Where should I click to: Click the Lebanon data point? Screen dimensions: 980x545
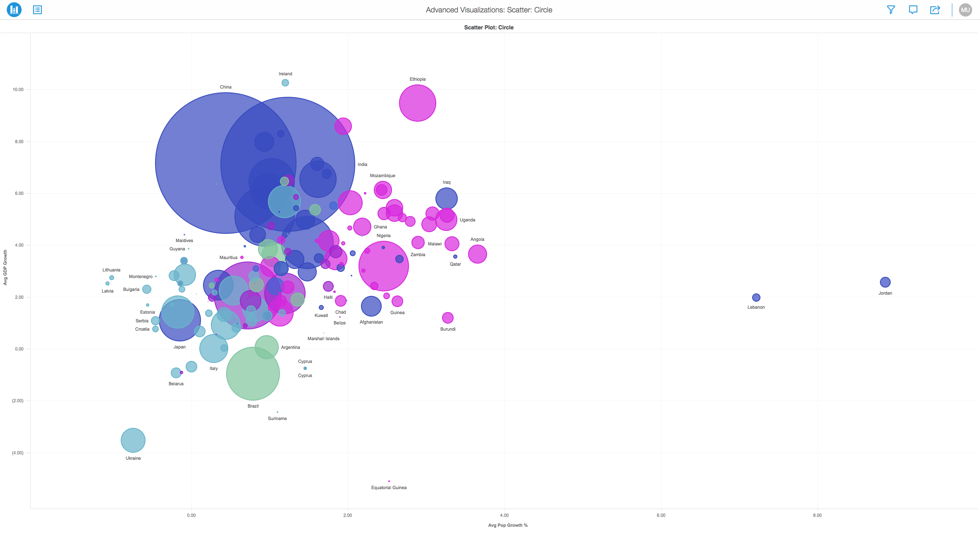coord(756,297)
